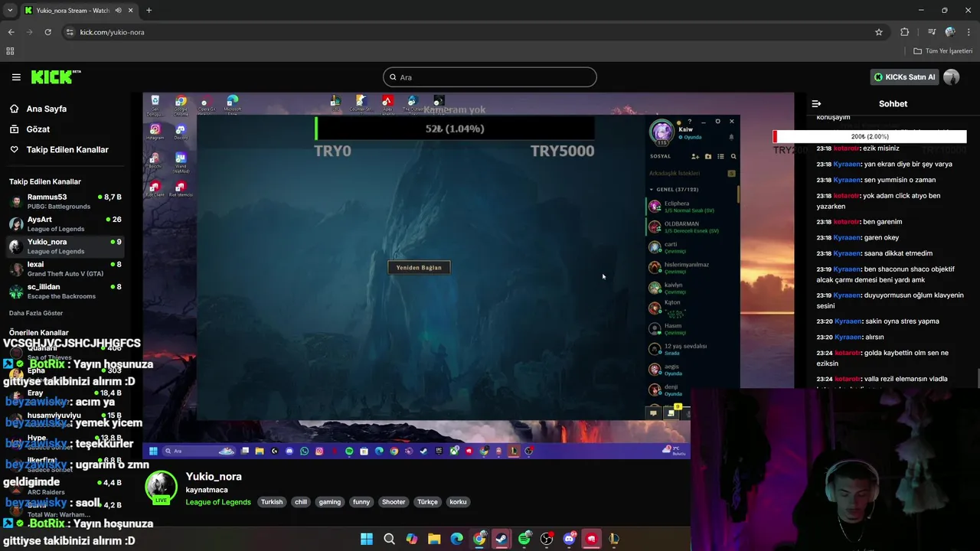Expand Daha Fazla Göster list

(36, 313)
